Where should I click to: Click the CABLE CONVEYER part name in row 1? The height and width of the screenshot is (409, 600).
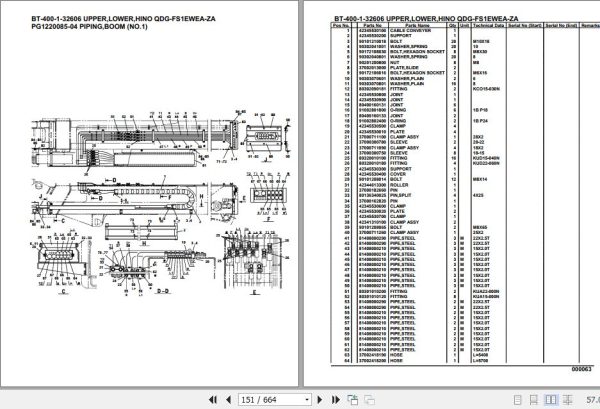point(411,30)
